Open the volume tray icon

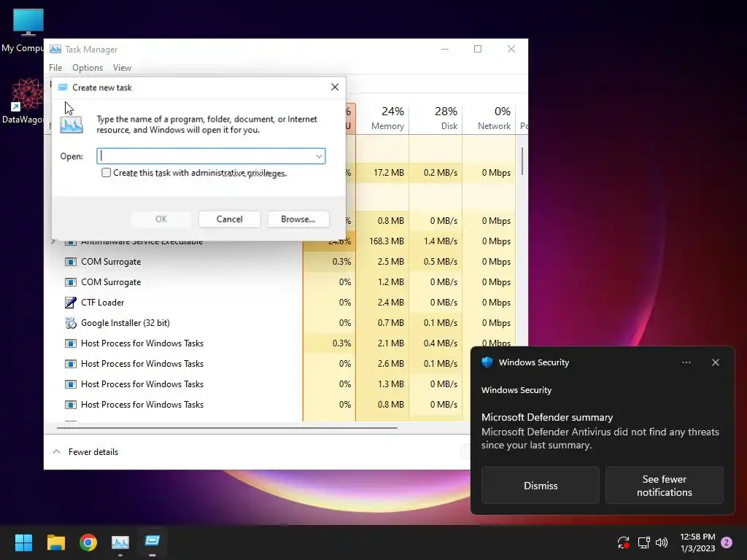(x=662, y=542)
